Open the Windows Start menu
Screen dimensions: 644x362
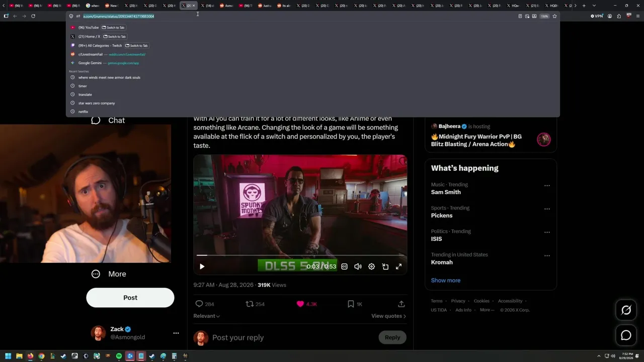8,356
